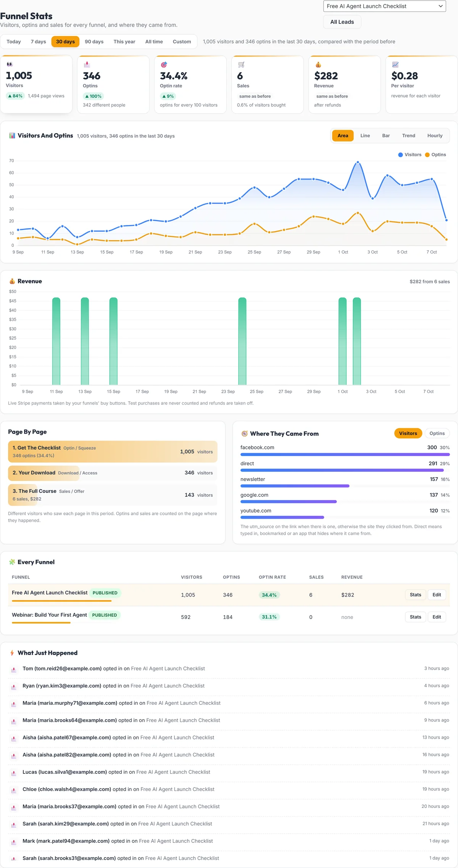Click the money bag icon on Revenue card
The height and width of the screenshot is (868, 458).
pyautogui.click(x=318, y=64)
